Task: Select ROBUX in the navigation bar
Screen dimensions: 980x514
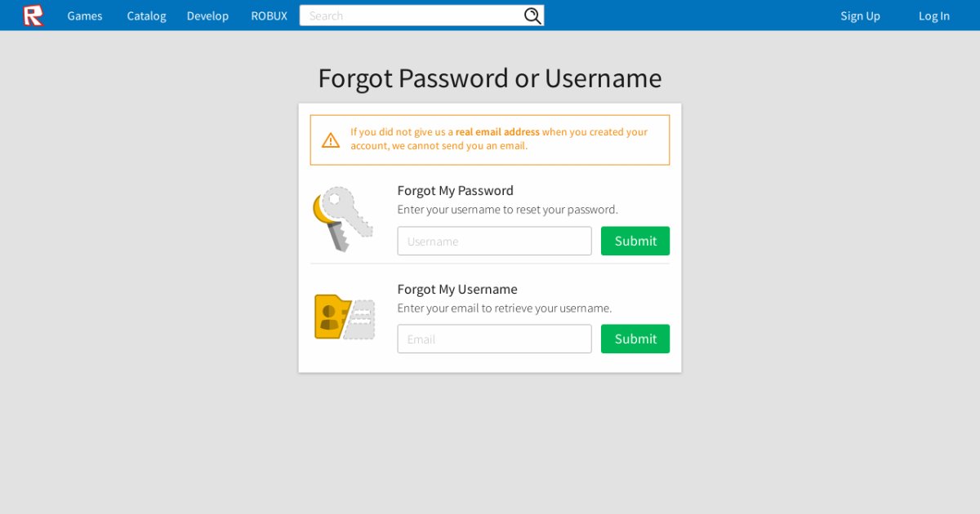Action: click(269, 16)
